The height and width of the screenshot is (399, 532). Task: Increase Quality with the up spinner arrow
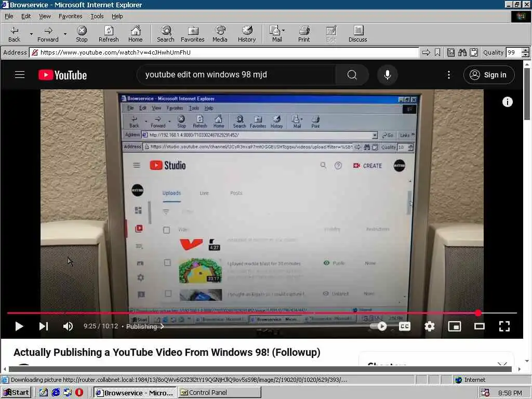tap(525, 50)
